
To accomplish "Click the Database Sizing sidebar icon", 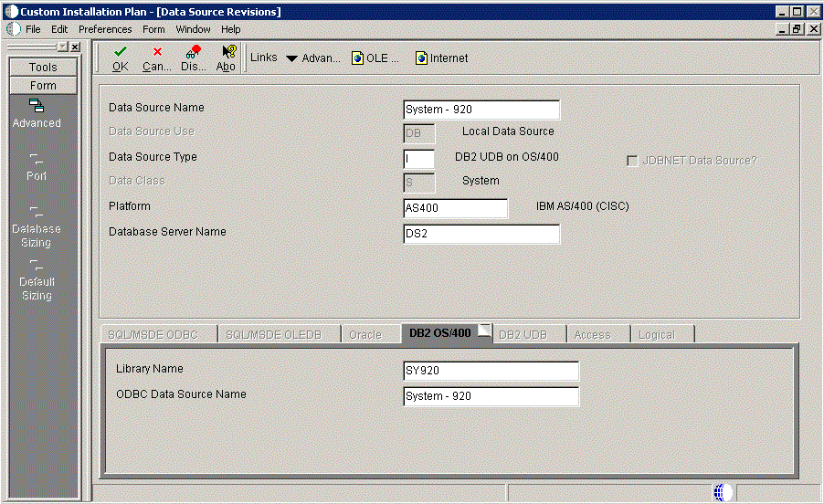I will click(x=37, y=212).
